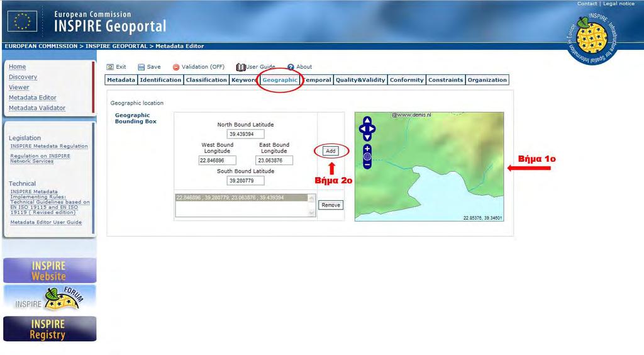This screenshot has width=644, height=355.
Task: Switch to the Metadata tab
Action: tap(121, 80)
